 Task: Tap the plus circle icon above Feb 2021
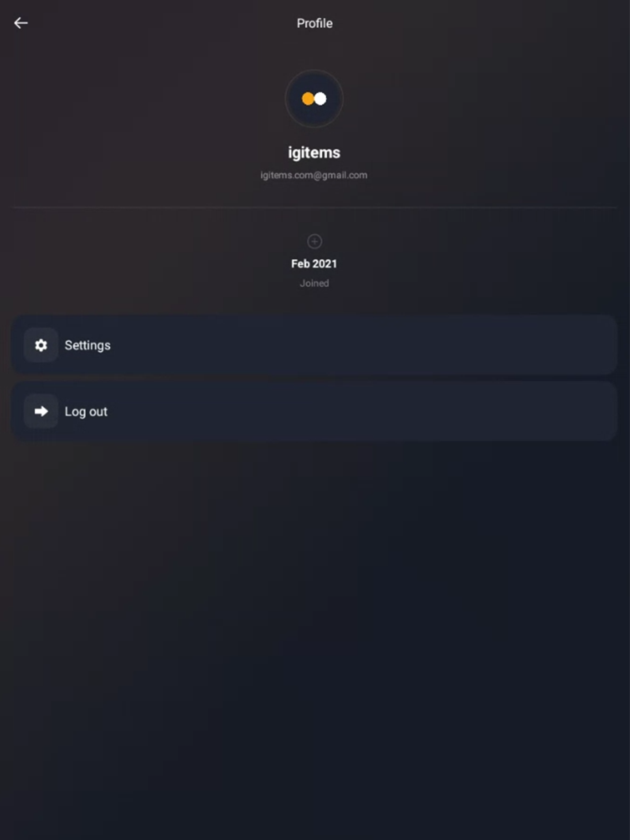click(x=314, y=242)
